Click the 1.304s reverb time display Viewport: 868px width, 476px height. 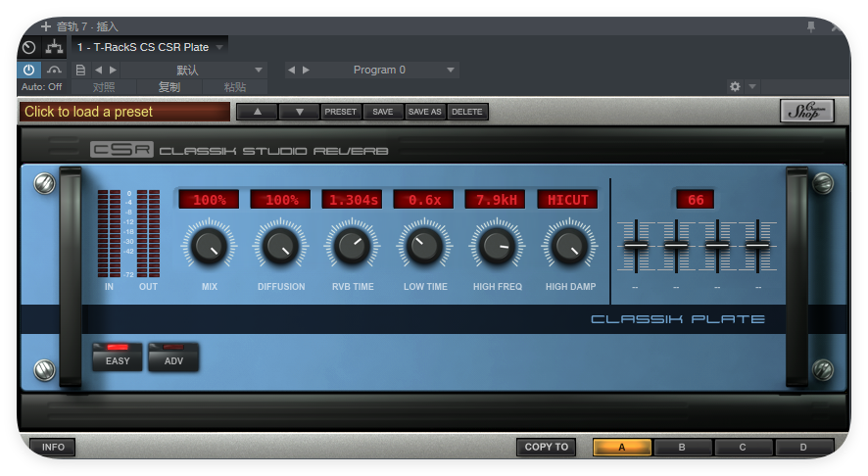[x=353, y=200]
